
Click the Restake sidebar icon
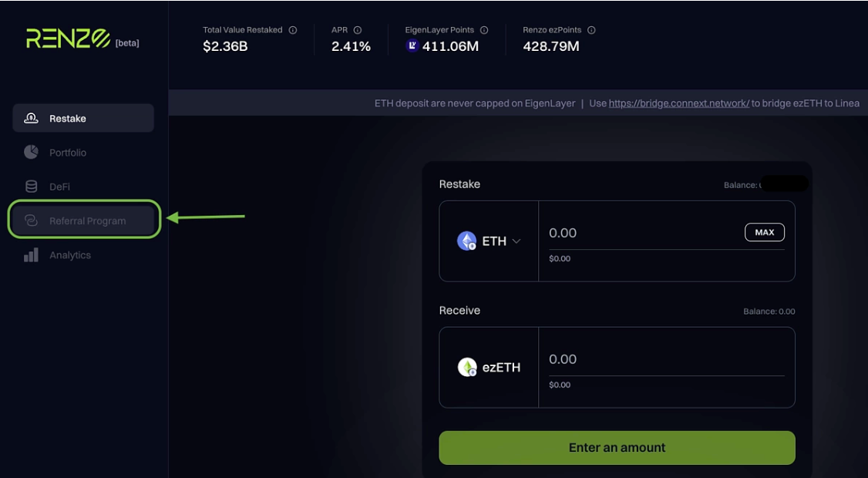(31, 118)
